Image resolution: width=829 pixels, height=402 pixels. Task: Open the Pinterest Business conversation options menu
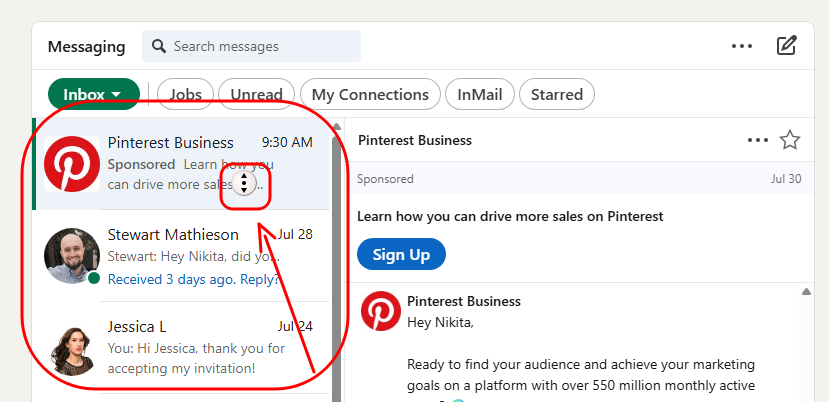tap(758, 141)
